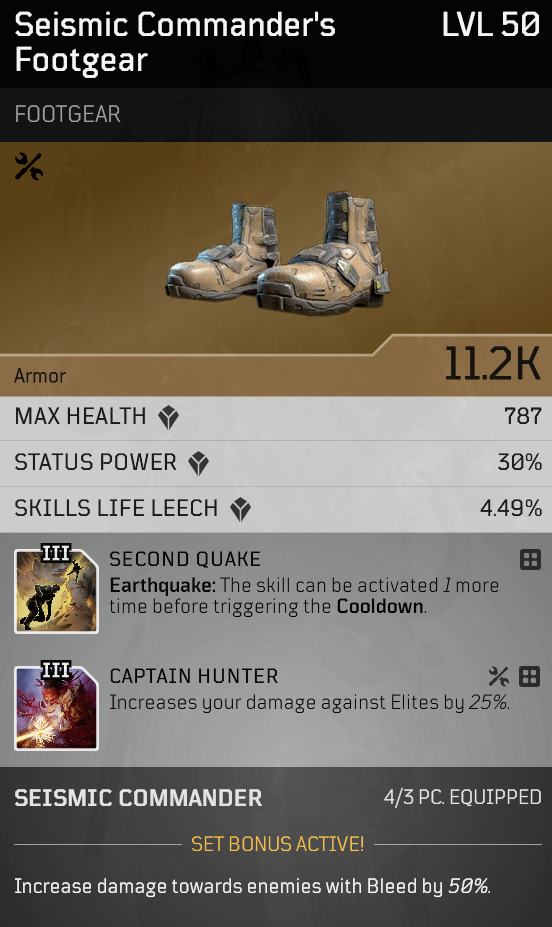The image size is (552, 927).
Task: Click the crafting tools icon above the boots
Action: tap(28, 166)
